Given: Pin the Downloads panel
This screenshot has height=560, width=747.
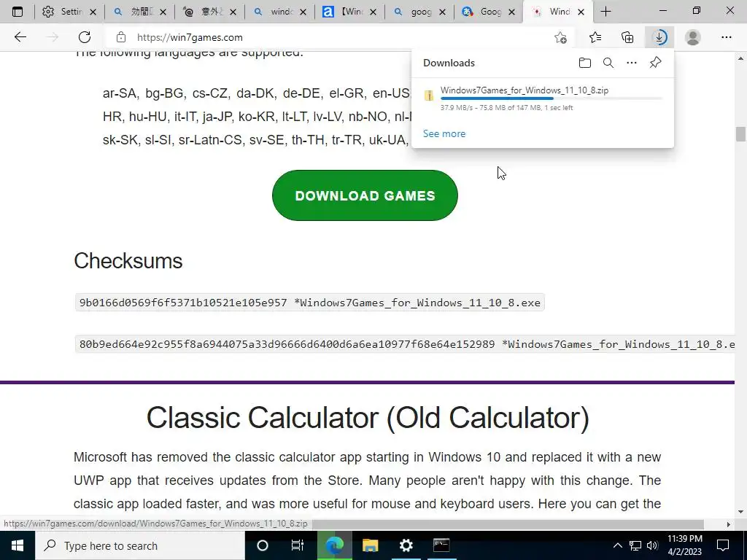Looking at the screenshot, I should [x=656, y=63].
